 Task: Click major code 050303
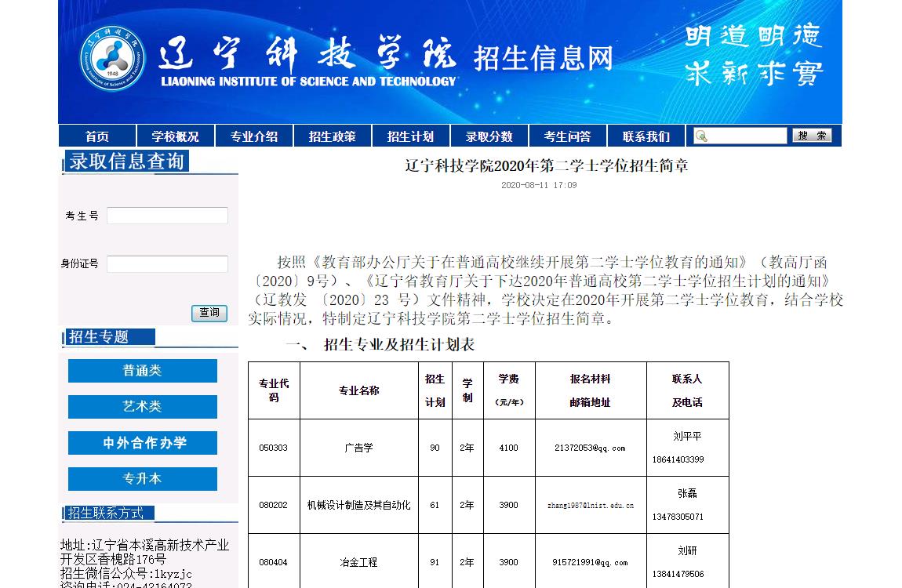(273, 448)
